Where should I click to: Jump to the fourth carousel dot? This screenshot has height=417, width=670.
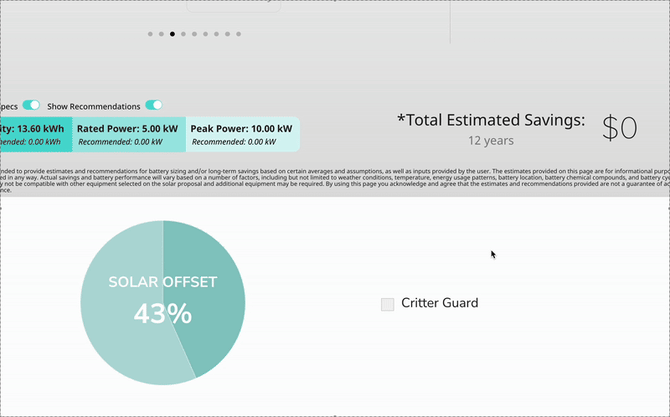click(x=183, y=34)
